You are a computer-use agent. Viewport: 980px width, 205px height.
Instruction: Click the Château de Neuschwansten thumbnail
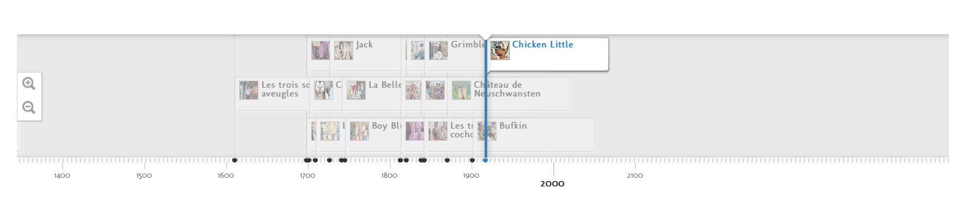pos(461,91)
